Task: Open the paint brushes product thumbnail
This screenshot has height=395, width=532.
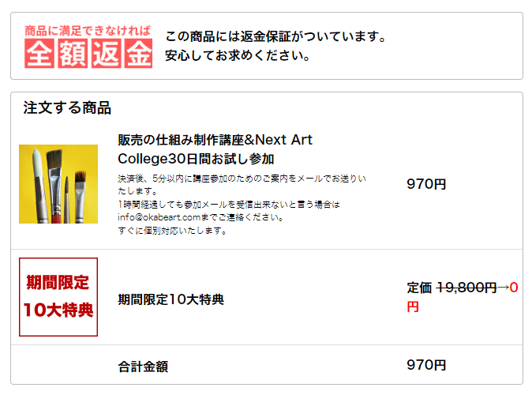Action: [58, 184]
